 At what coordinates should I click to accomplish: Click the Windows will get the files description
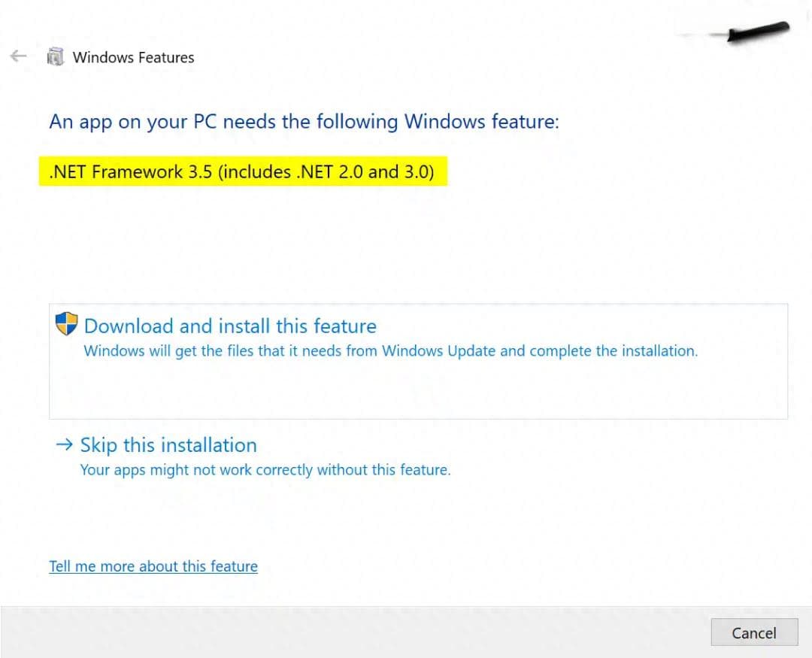click(x=391, y=350)
